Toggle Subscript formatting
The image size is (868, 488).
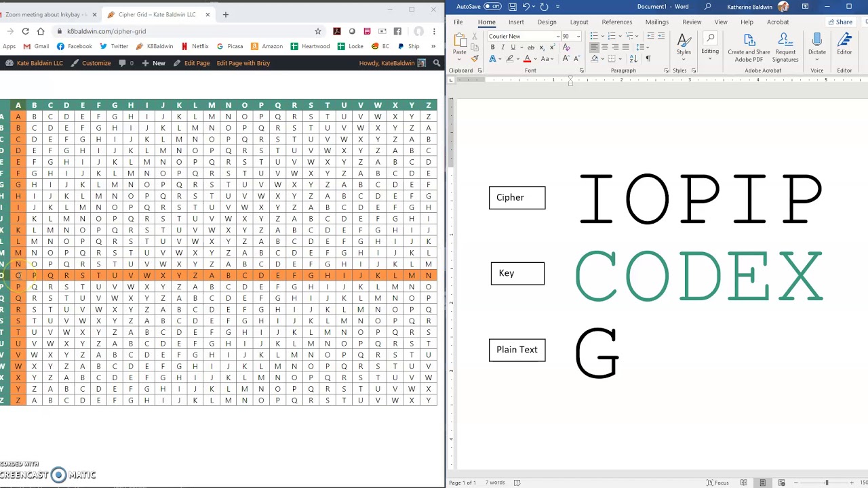pos(542,47)
